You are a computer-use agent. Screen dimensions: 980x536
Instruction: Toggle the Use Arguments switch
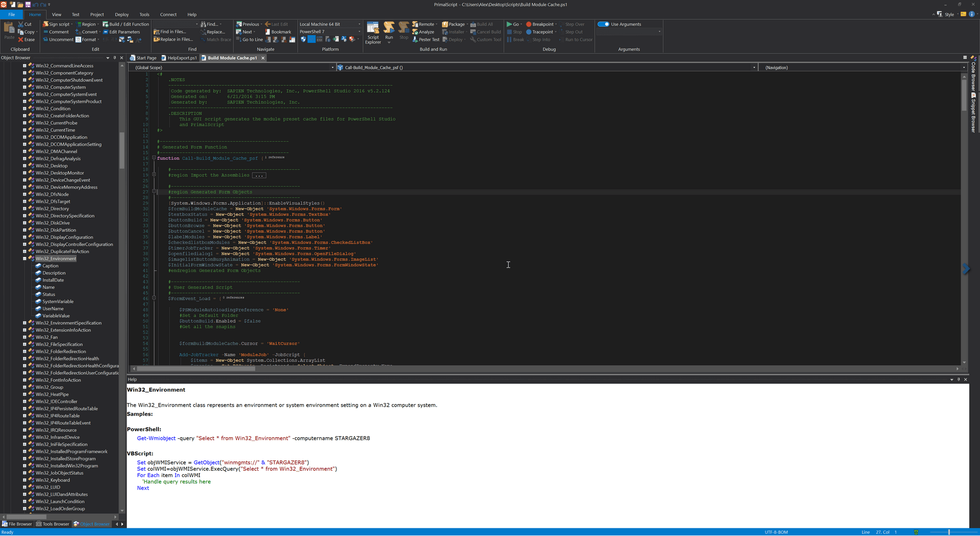point(603,24)
